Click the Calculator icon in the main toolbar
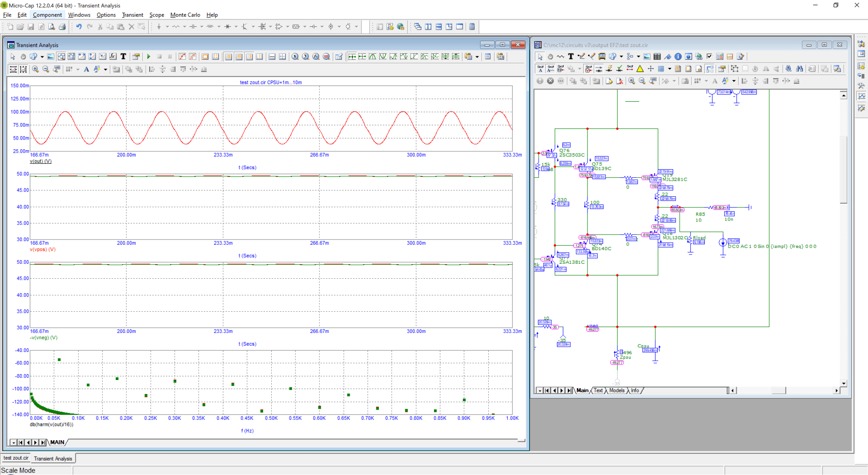This screenshot has height=475, width=868. (472, 27)
